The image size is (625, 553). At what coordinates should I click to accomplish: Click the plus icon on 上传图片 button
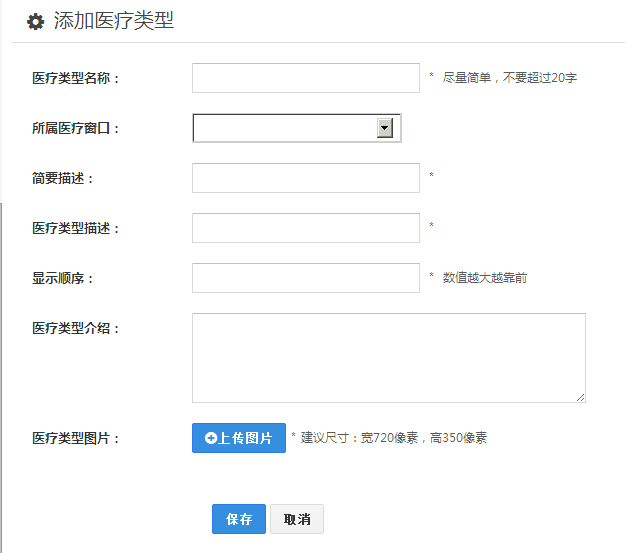[210, 438]
